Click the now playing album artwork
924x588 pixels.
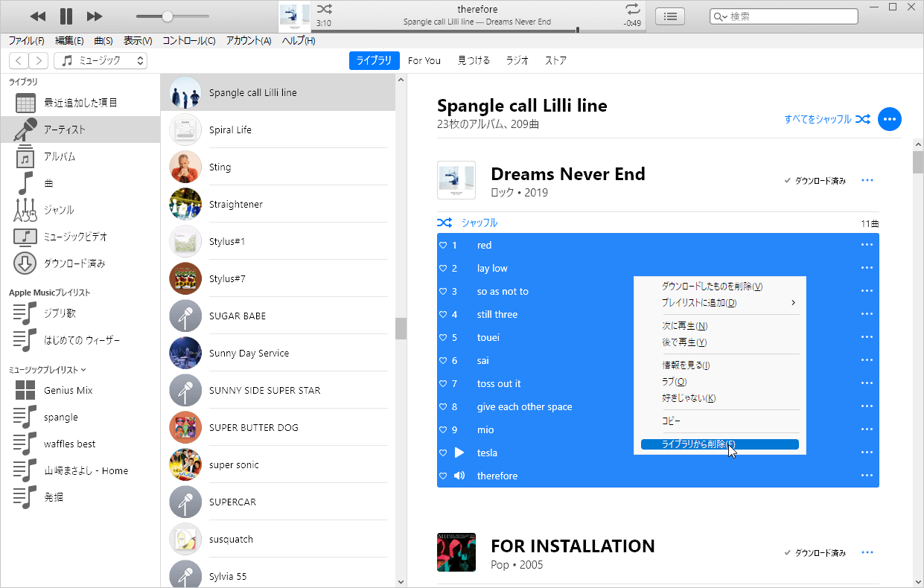pos(295,16)
